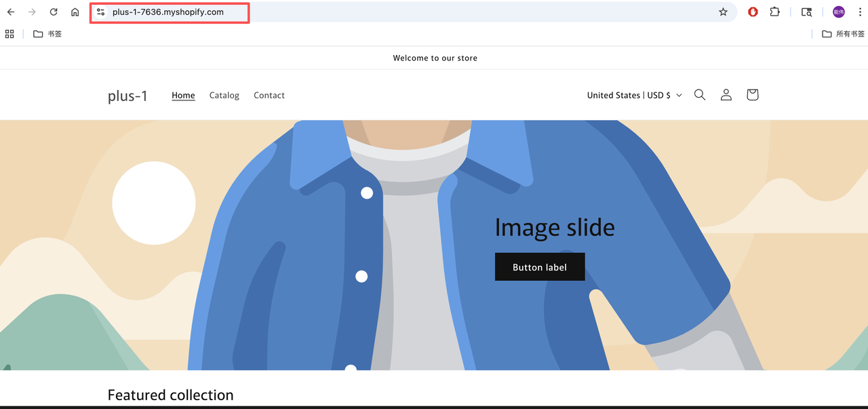Go to browser home page icon

[75, 12]
